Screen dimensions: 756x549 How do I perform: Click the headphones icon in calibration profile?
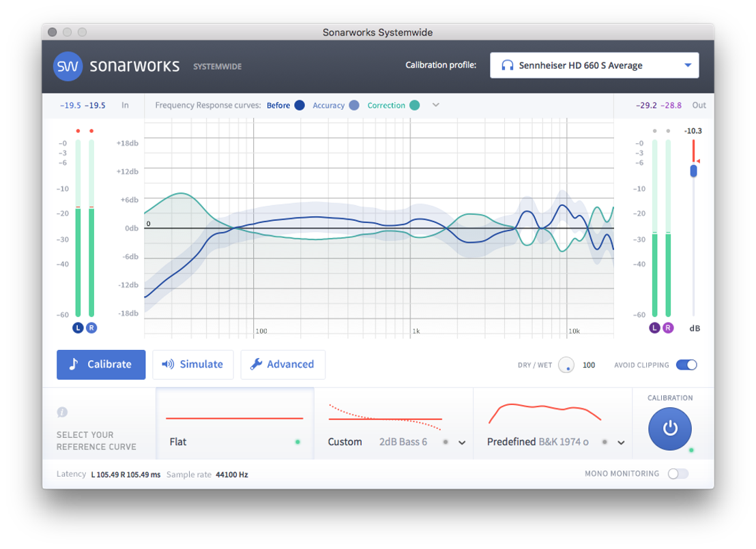(x=507, y=65)
